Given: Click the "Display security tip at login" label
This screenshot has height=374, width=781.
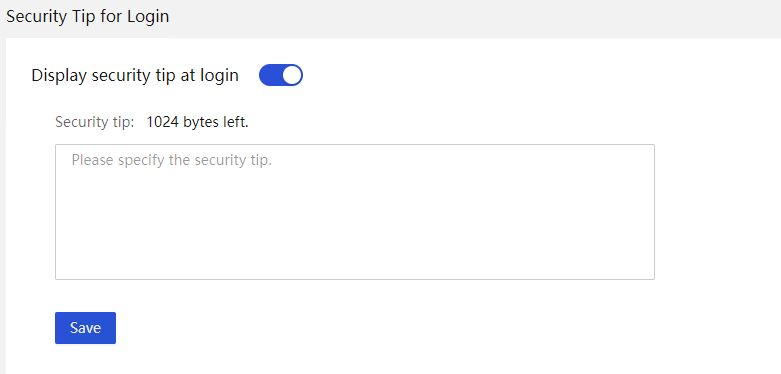Looking at the screenshot, I should coord(135,75).
